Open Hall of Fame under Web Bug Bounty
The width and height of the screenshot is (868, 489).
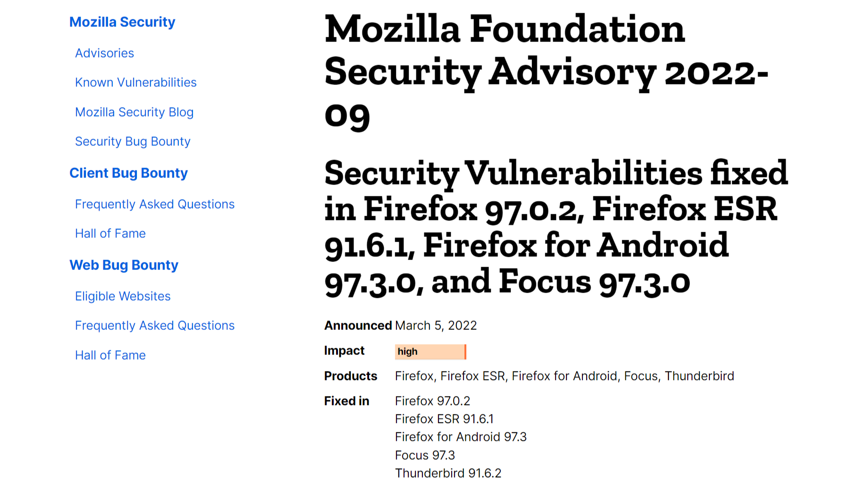[110, 355]
